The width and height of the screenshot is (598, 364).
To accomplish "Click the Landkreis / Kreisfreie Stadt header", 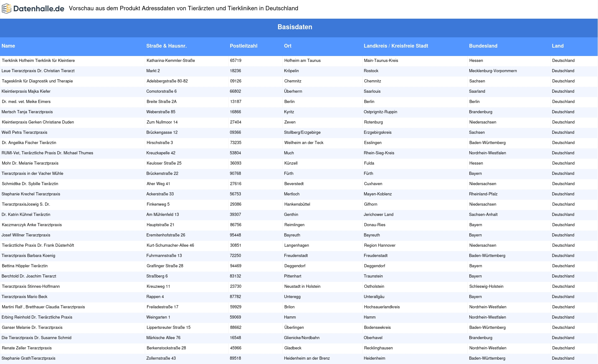I will tap(396, 46).
